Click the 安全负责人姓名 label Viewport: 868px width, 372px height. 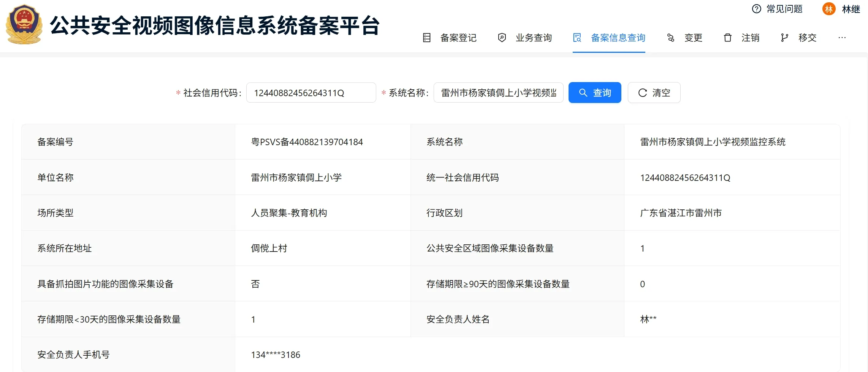458,319
